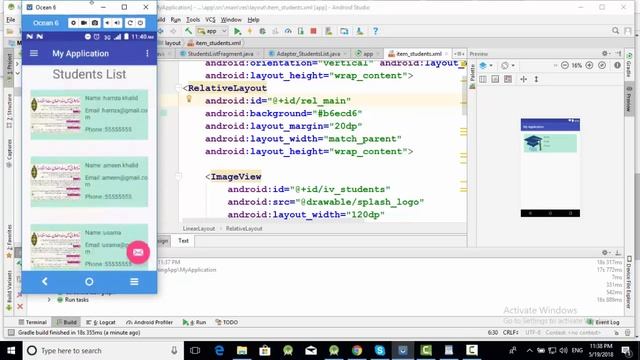Click the Preview warnings info icon
Screen dimensions: 640x360
[617, 65]
